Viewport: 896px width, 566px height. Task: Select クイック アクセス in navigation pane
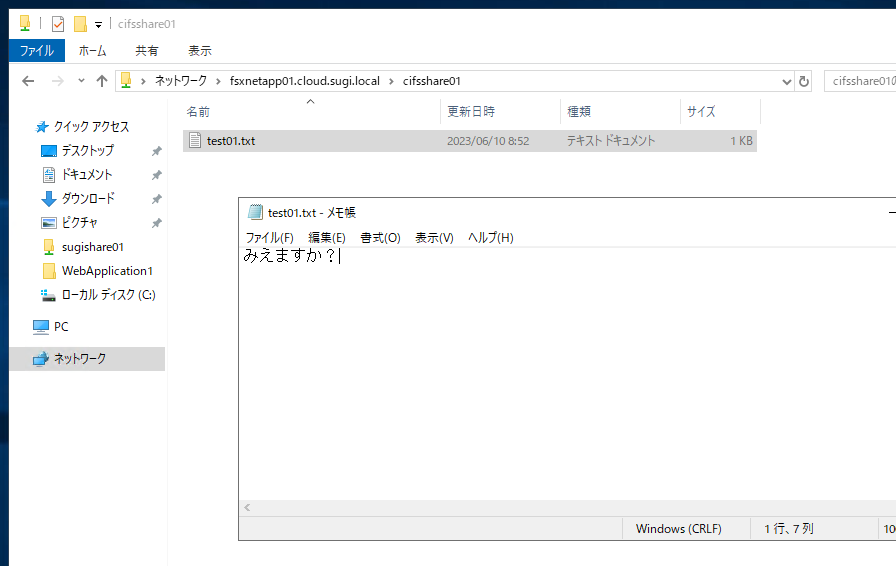91,126
